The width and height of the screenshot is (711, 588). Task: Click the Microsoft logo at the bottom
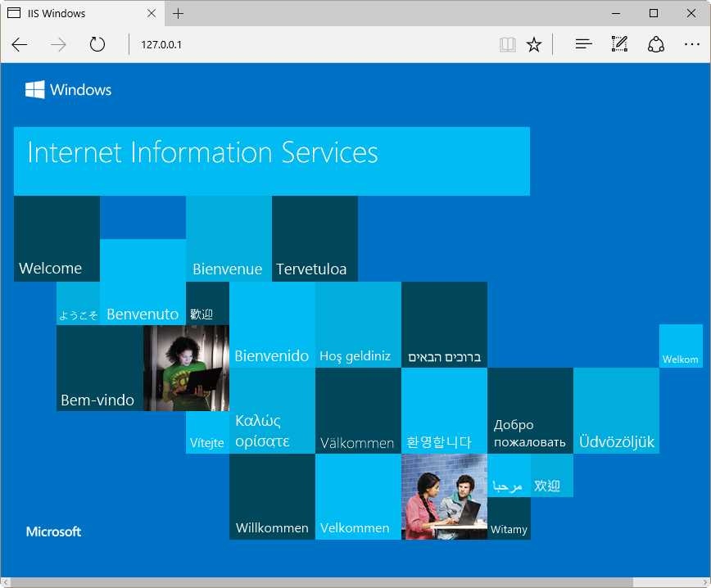tap(53, 531)
